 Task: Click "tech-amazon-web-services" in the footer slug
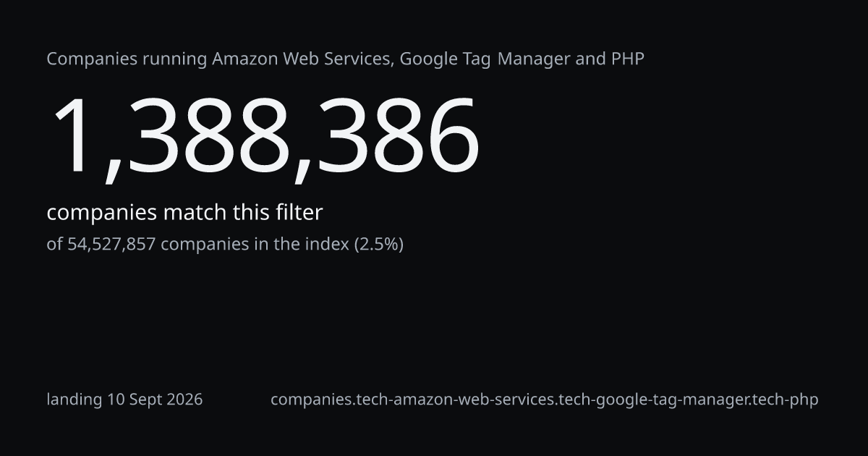coord(456,400)
